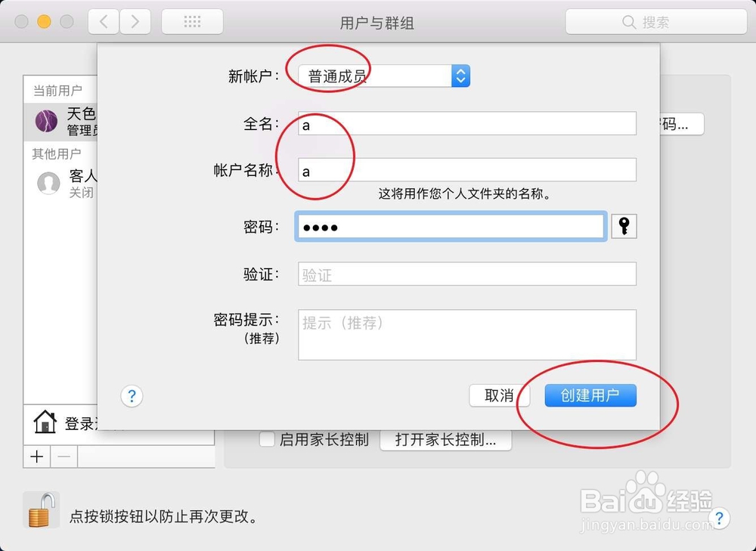Screen dimensions: 756x551
Task: Enable the 启用家长控制 checkbox
Action: (x=267, y=439)
